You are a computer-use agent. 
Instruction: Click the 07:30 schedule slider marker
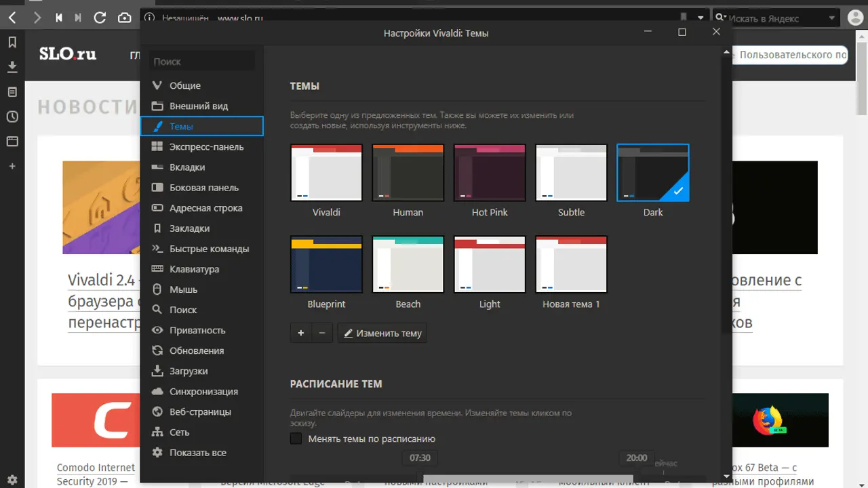click(x=420, y=457)
